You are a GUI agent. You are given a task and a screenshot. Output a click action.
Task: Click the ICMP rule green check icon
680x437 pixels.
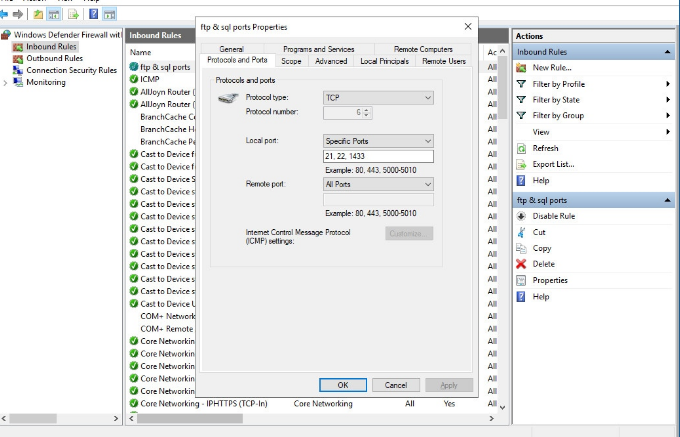tap(134, 79)
